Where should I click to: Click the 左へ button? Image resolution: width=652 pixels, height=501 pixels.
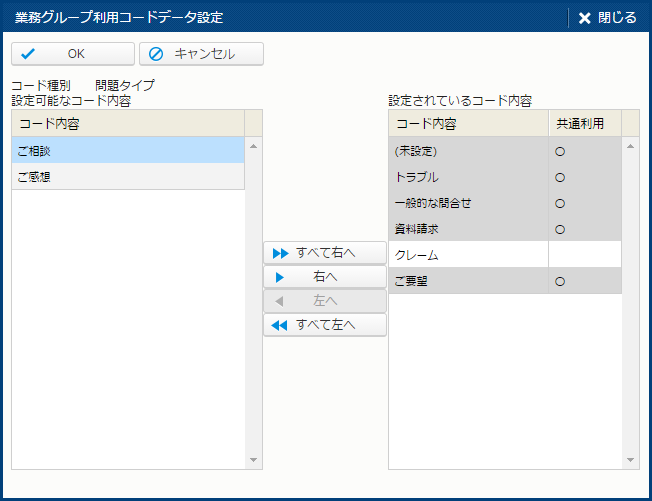325,301
